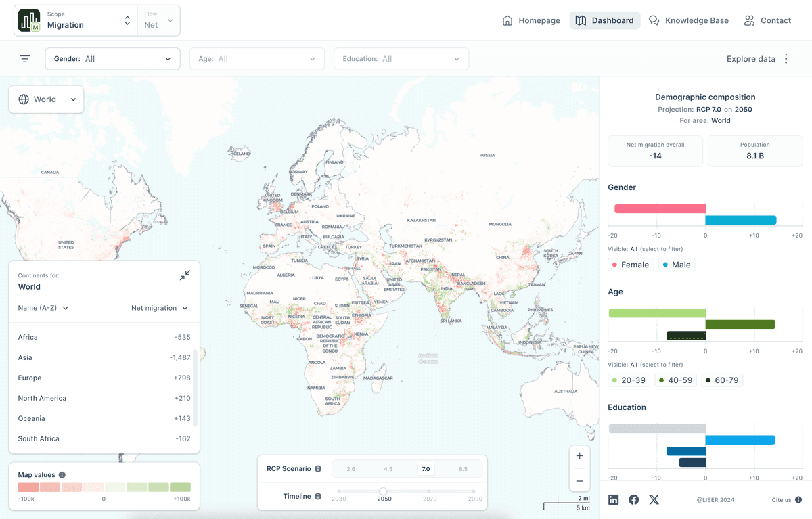Screen dimensions: 812x519
Task: Open the Gender filter dropdown
Action: (x=113, y=59)
